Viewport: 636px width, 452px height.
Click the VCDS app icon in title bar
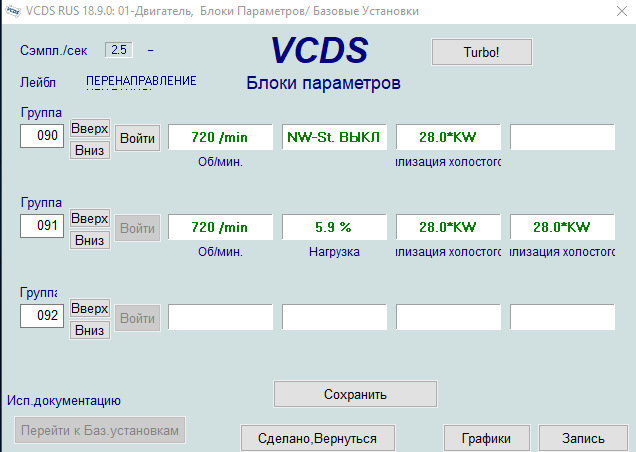(13, 11)
